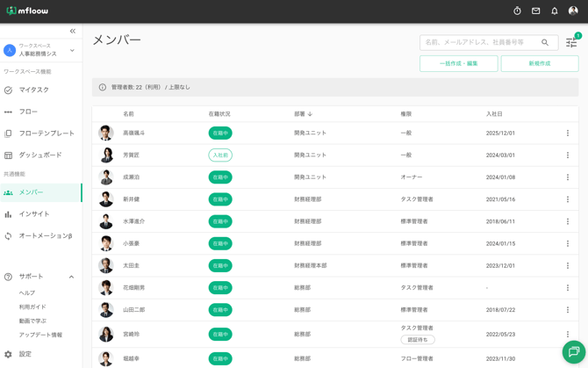Open row menu for 宮崎玲

[568, 334]
